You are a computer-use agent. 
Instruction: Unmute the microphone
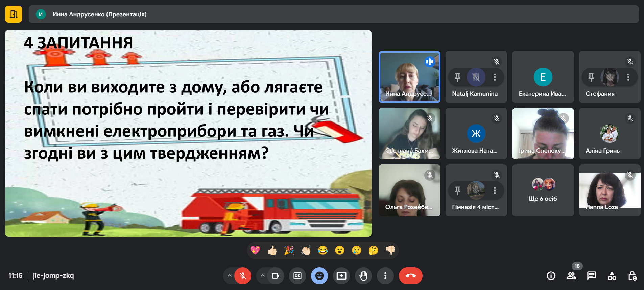pyautogui.click(x=243, y=276)
